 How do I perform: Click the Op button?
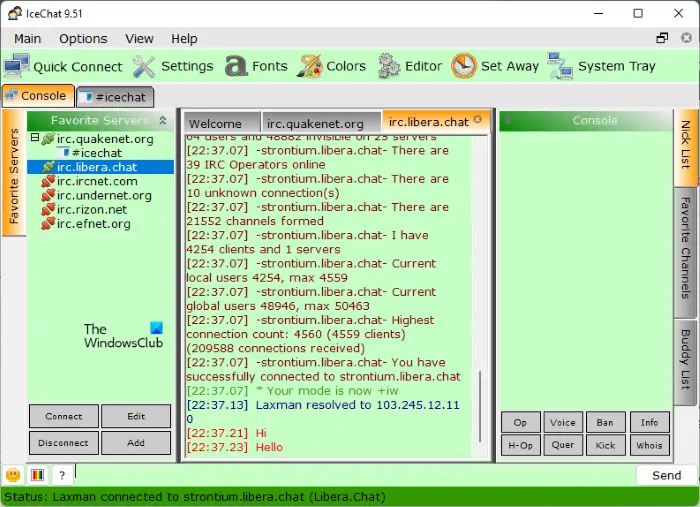pyautogui.click(x=521, y=422)
